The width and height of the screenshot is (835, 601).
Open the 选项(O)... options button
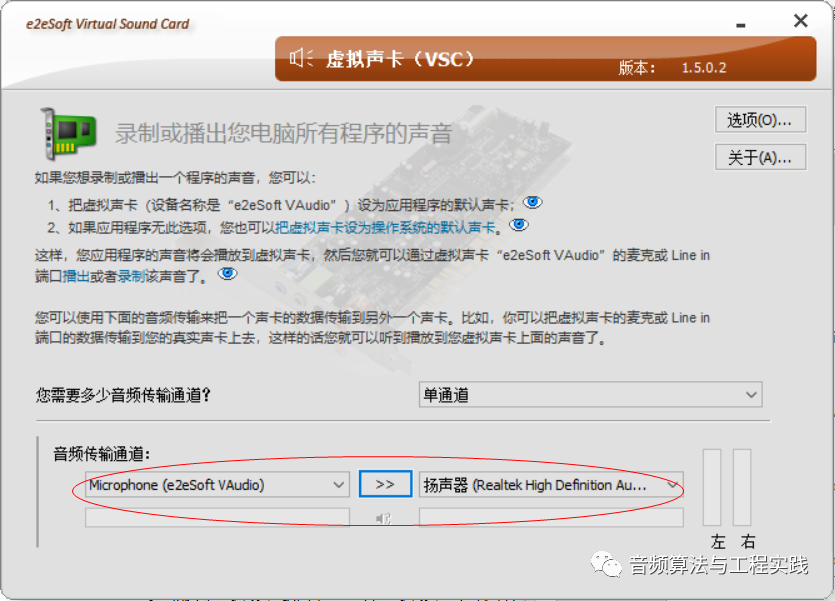pyautogui.click(x=760, y=120)
